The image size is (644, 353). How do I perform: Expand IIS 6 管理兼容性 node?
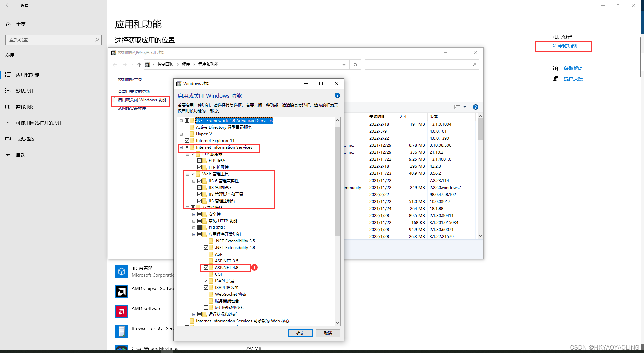tap(194, 181)
